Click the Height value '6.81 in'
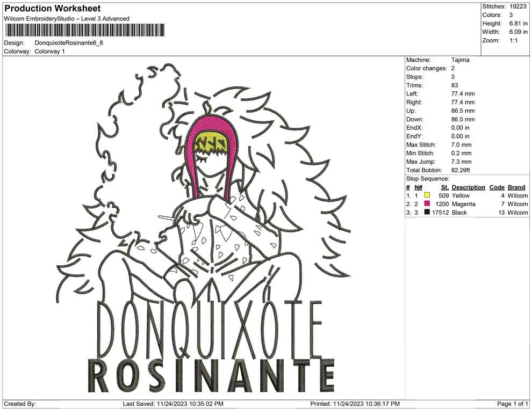Screen dimensions: 532x409 518,24
